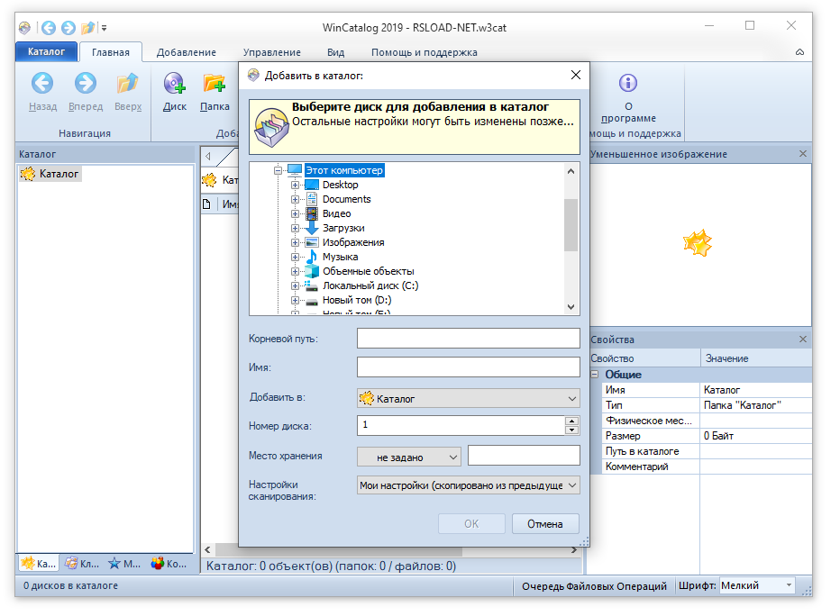Viewport: 840px width, 616px height.
Task: Expand the Локальный диск (C:) node
Action: tap(295, 285)
